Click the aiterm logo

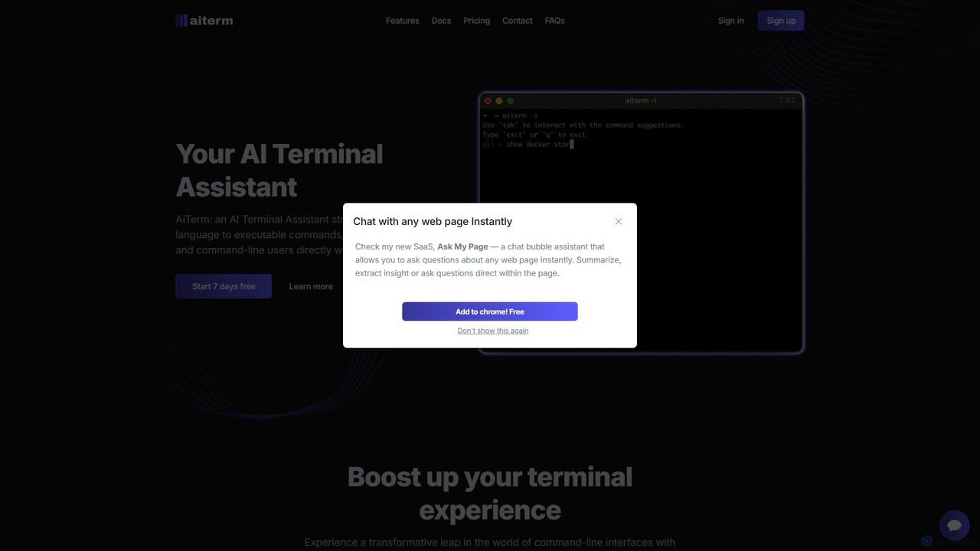pyautogui.click(x=204, y=21)
